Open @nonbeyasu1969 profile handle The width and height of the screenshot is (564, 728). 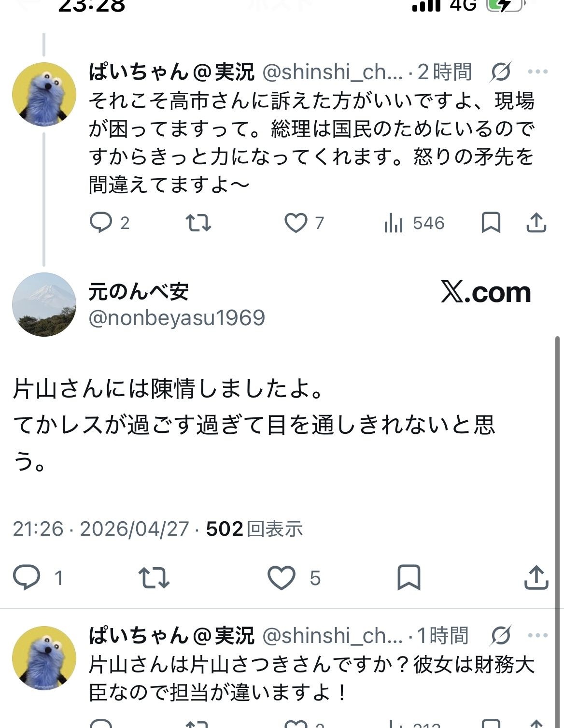coord(177,318)
